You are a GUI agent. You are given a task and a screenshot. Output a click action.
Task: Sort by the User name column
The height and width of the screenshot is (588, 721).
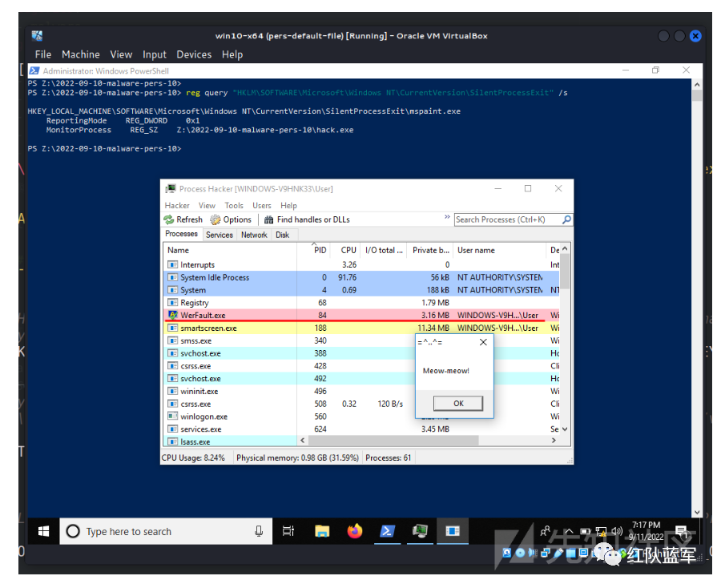point(499,250)
